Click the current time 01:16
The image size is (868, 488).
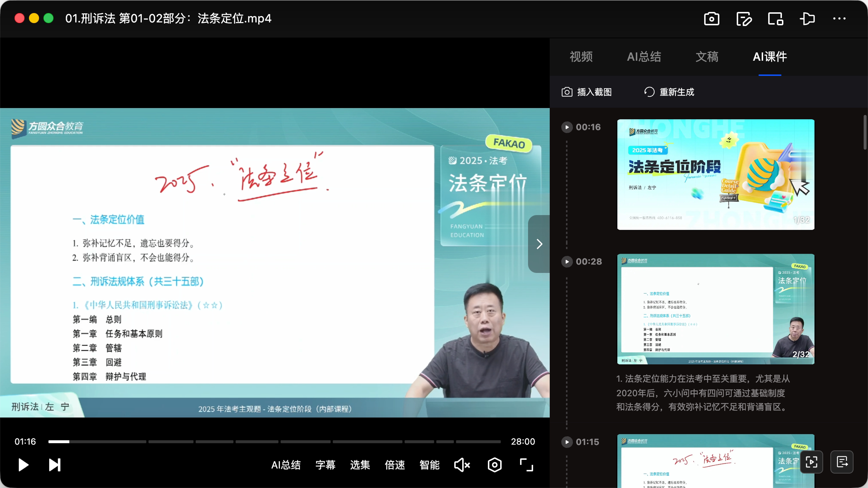tap(25, 442)
